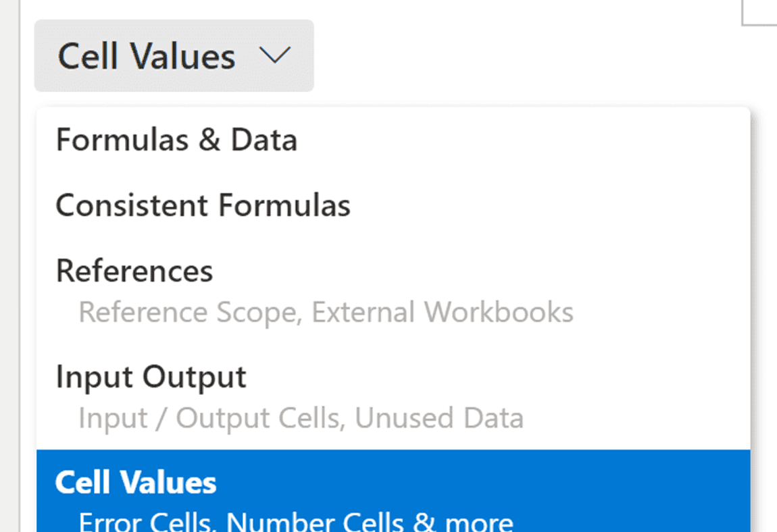
Task: Click the Cell Values label on dropdown button
Action: tap(147, 55)
